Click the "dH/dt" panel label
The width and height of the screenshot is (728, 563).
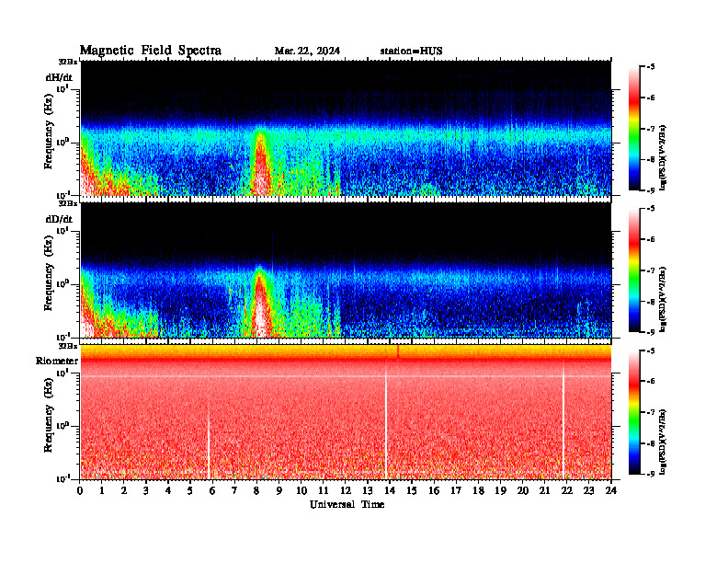tap(59, 77)
